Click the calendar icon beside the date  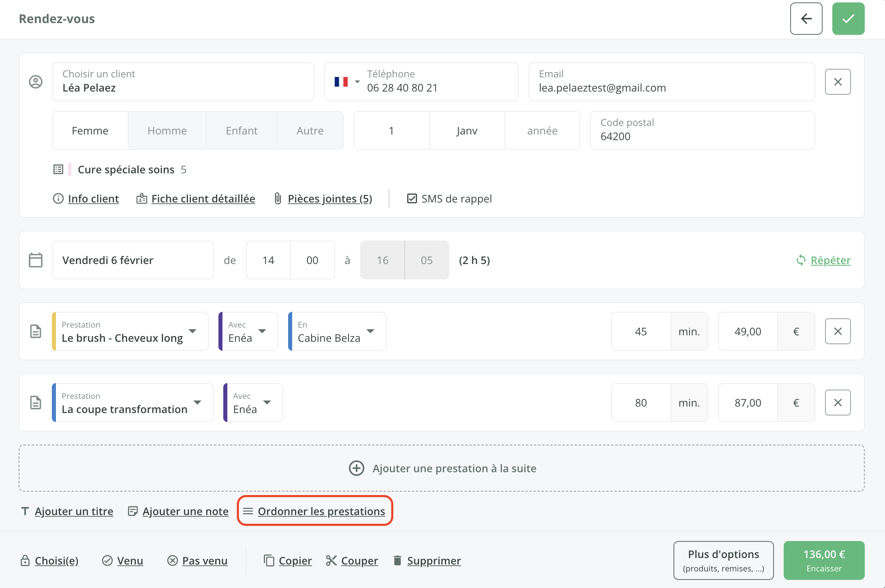36,260
